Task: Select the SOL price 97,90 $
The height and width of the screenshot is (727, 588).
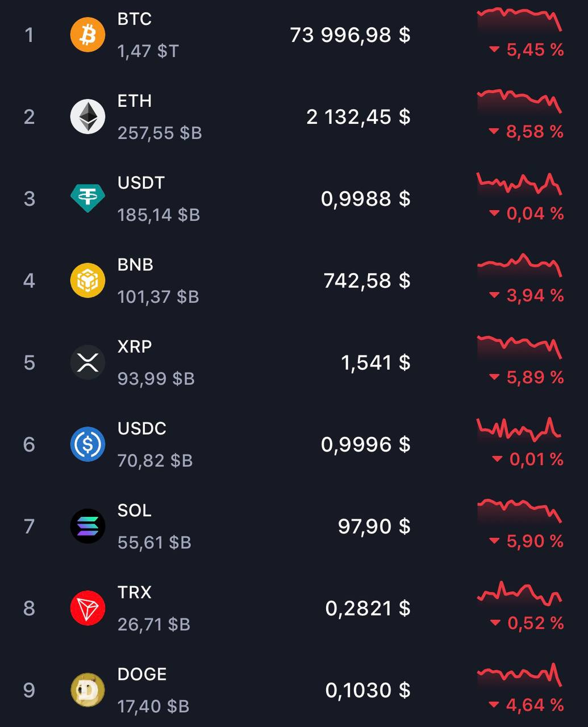Action: click(374, 527)
